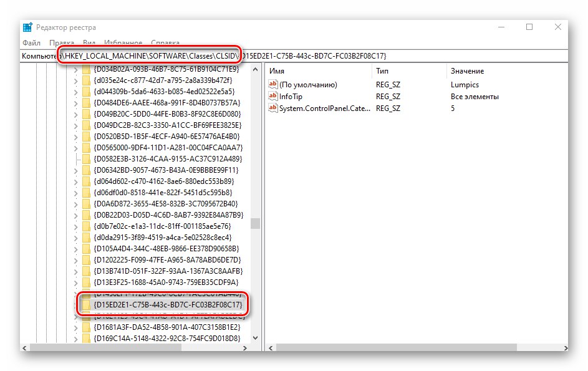The image size is (588, 371).
Task: Click REG_SZ type of InfoTip row
Action: (388, 97)
